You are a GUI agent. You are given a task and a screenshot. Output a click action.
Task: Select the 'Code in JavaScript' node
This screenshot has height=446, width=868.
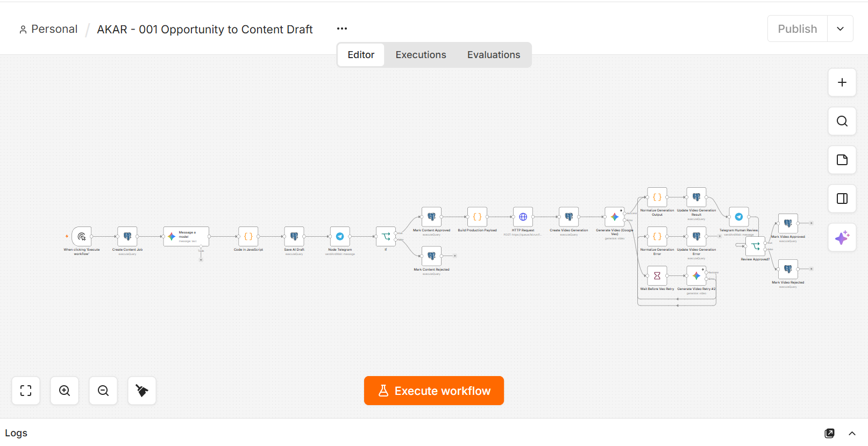(x=248, y=236)
